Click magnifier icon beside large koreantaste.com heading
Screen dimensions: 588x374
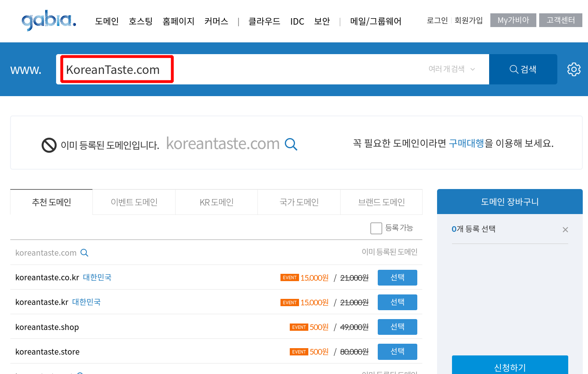(291, 144)
